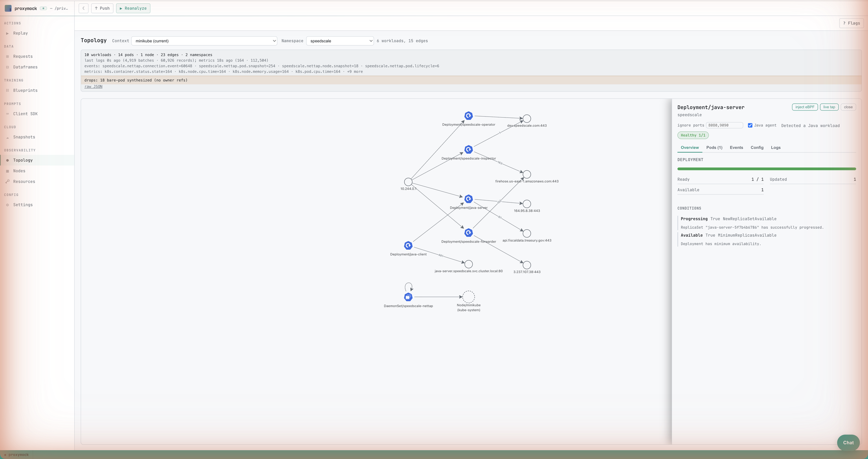
Task: Click the Settings gear icon
Action: 7,205
